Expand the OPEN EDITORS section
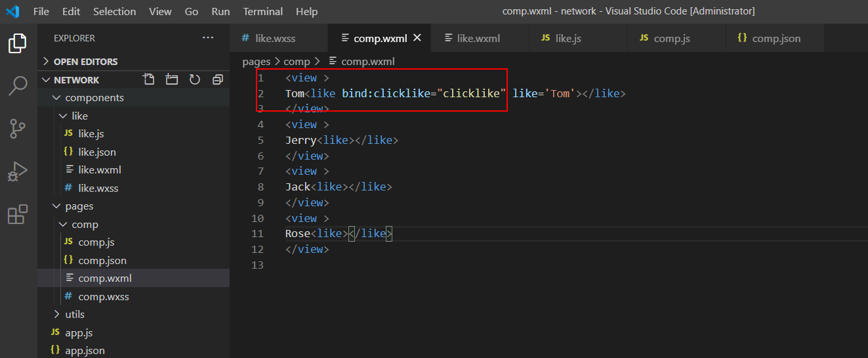Screen dimensions: 868x358 134,61
